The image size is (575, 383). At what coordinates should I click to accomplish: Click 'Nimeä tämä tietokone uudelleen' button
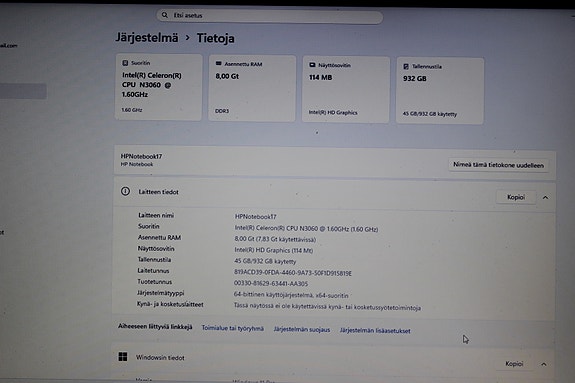pyautogui.click(x=498, y=165)
